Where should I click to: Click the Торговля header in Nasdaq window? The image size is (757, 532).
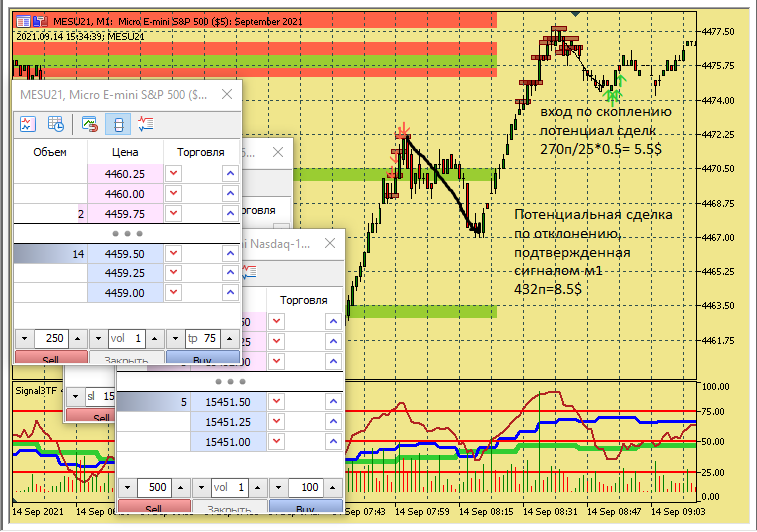[x=304, y=300]
